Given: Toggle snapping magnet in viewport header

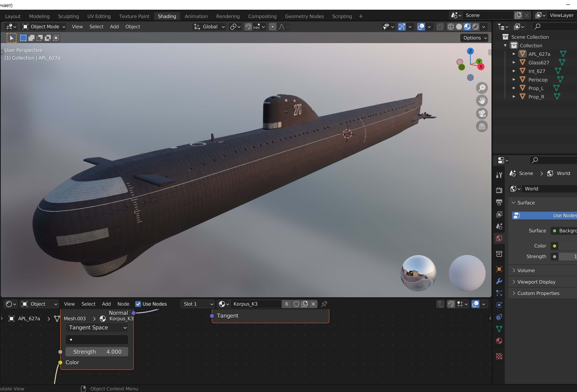Looking at the screenshot, I should click(x=248, y=27).
